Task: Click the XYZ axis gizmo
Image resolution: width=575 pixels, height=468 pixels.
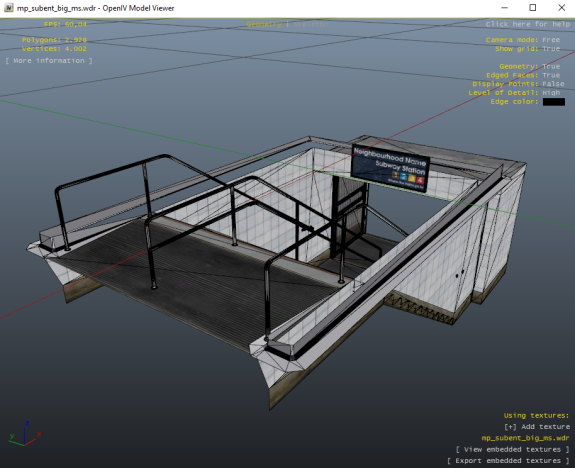Action: point(25,434)
